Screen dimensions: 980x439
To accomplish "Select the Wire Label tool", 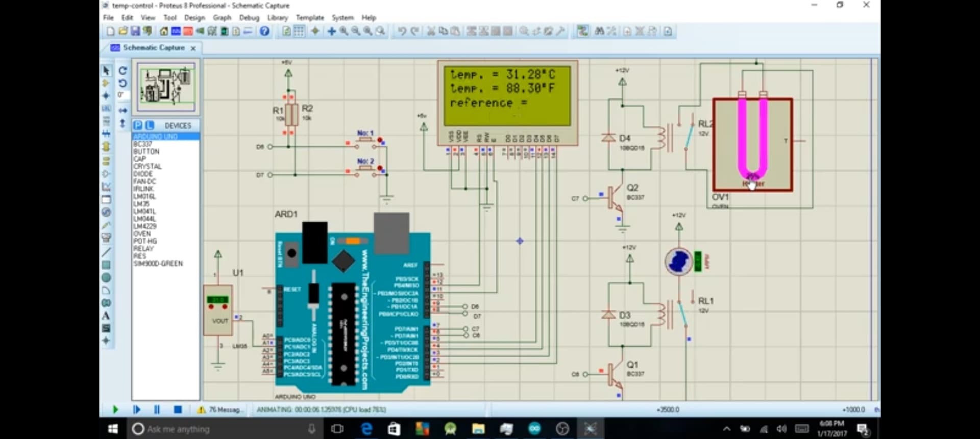I will tap(106, 108).
